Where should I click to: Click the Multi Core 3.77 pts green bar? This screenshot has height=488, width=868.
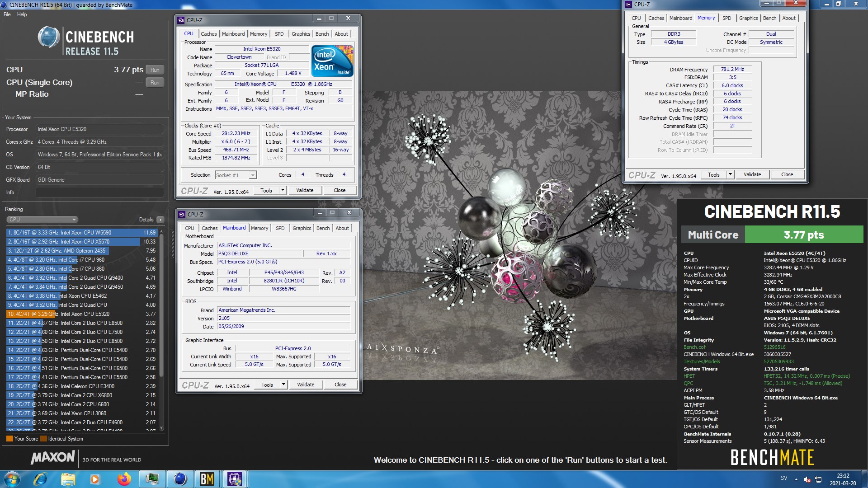(804, 235)
